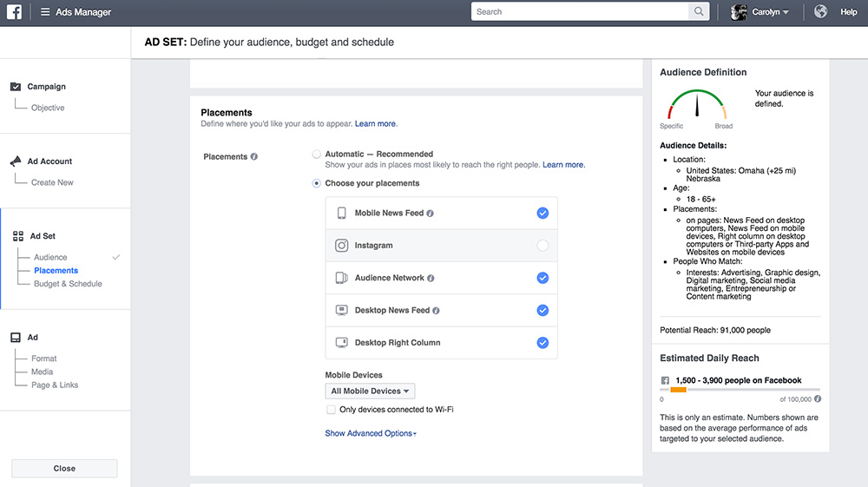Screen dimensions: 868x487
Task: Click the Estimated Daily Reach info icon
Action: [x=818, y=398]
